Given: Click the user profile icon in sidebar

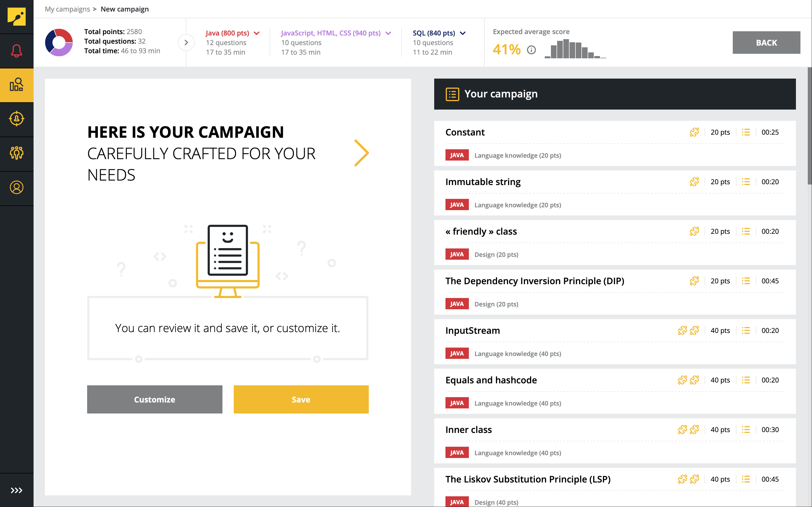Looking at the screenshot, I should (16, 188).
